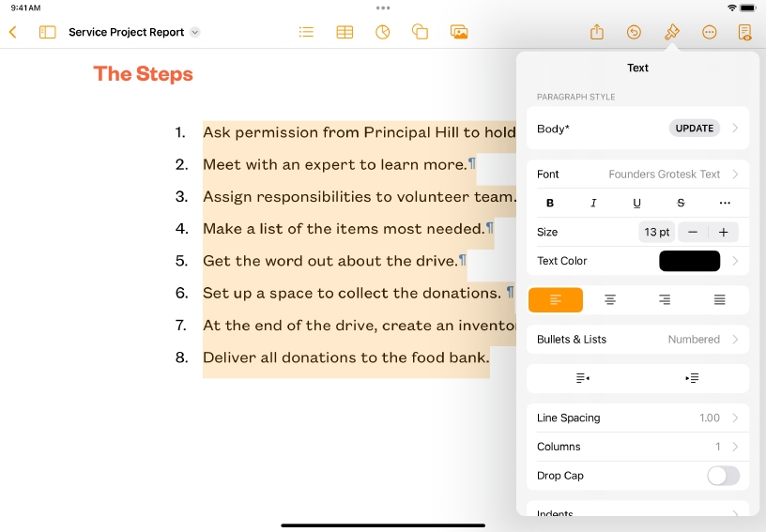Toggle bold text formatting
The image size is (766, 532).
tap(550, 203)
